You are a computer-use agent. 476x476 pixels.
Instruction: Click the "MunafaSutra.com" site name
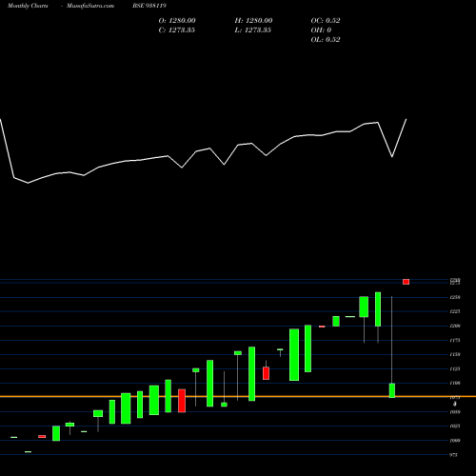(90, 6)
